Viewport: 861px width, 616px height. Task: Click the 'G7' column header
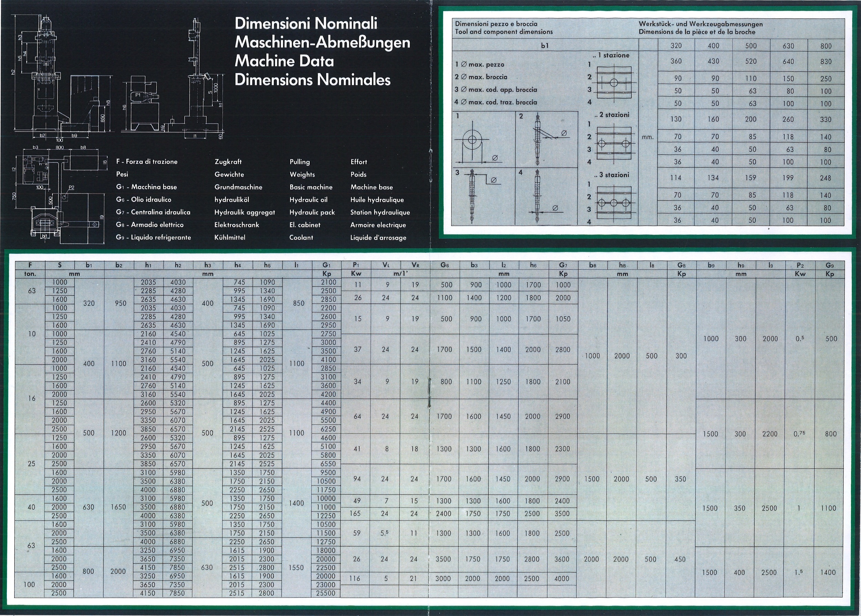[x=563, y=265]
